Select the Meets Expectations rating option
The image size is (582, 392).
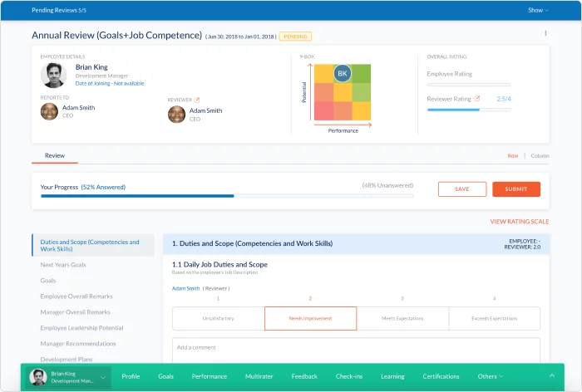coord(402,318)
